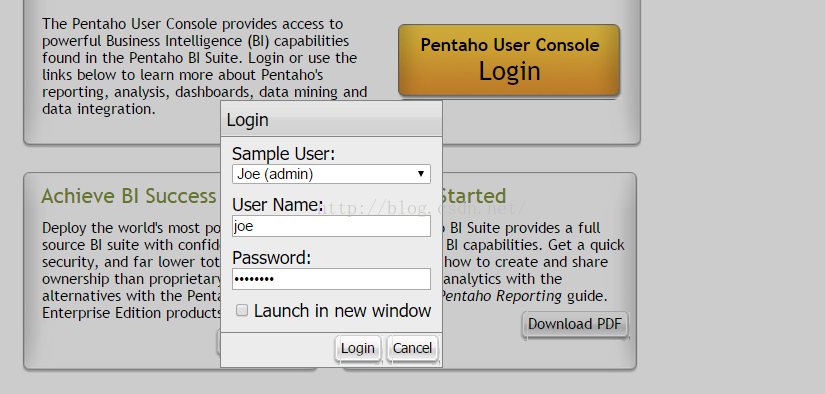Image resolution: width=825 pixels, height=394 pixels.
Task: Click the Pentaho User Console Login button
Action: (x=509, y=60)
